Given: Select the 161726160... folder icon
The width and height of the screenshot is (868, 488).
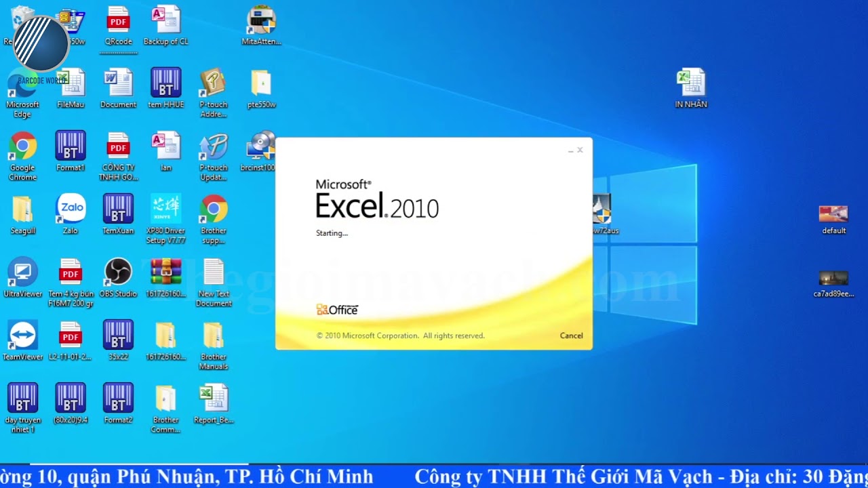Looking at the screenshot, I should 165,342.
